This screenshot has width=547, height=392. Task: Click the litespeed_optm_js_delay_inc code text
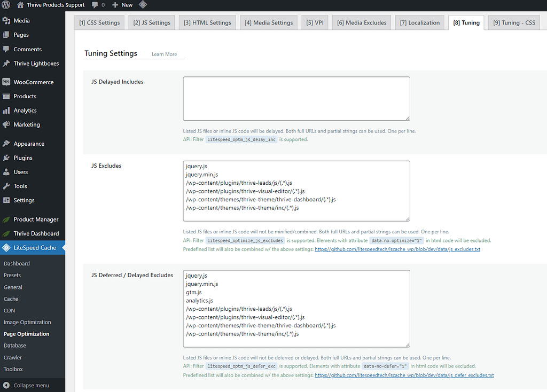click(241, 139)
